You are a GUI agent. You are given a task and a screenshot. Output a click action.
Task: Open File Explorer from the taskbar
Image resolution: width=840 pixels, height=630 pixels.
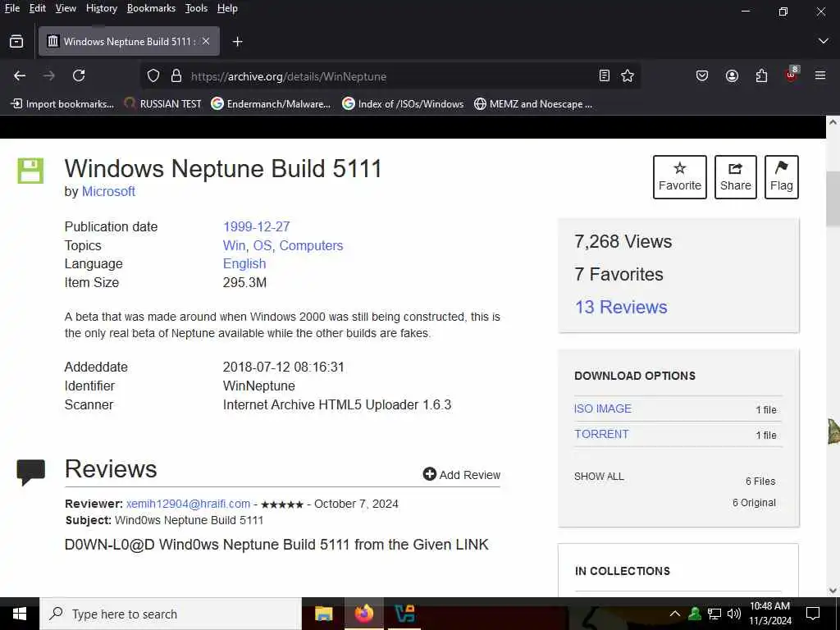(323, 614)
